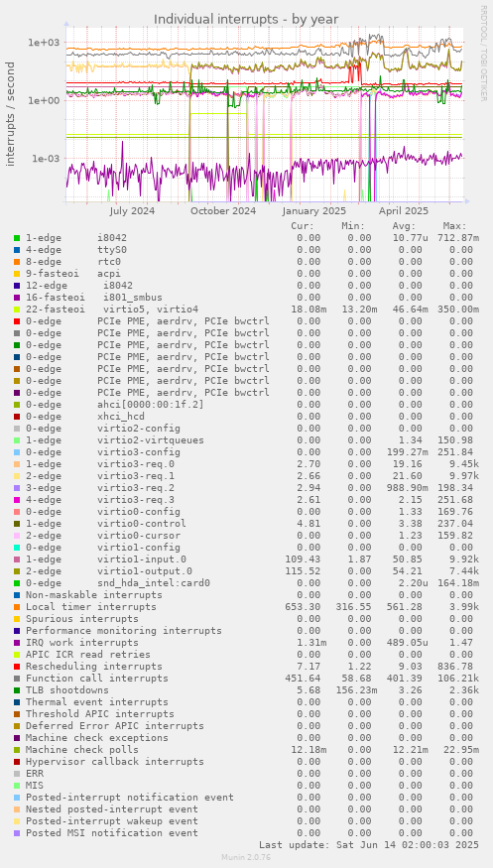Click the purple IRQ work interrupts swatch
493x868 pixels.
point(17,643)
